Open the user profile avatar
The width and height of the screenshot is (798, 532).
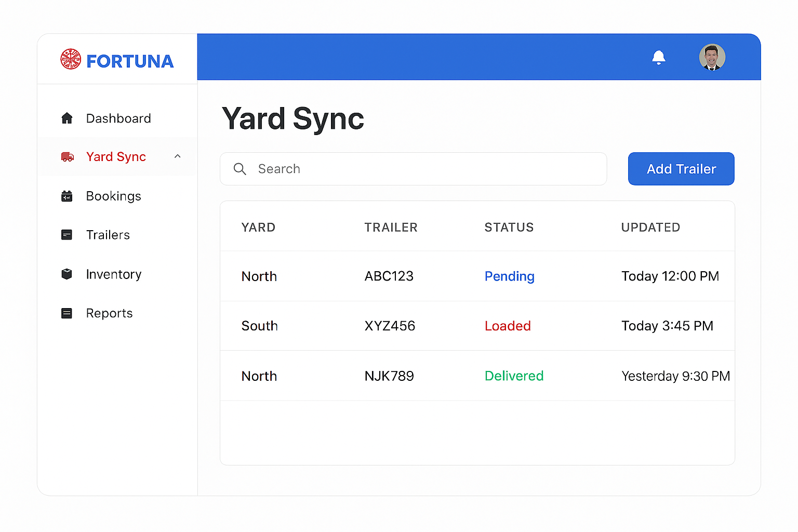(x=712, y=57)
